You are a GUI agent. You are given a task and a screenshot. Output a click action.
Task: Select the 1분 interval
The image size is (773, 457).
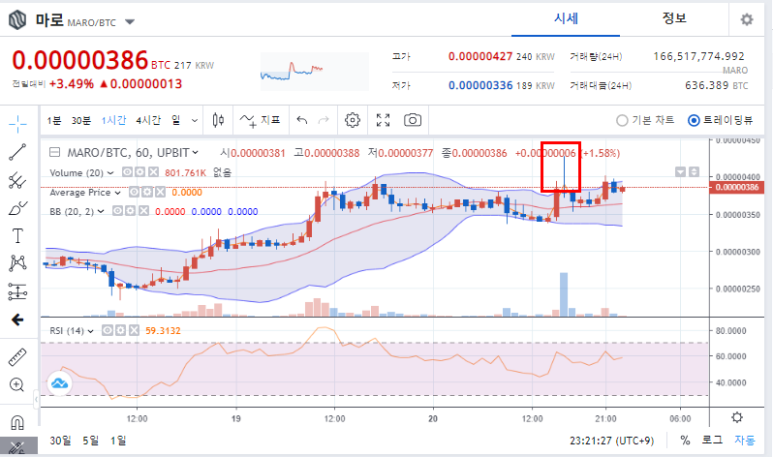click(54, 120)
